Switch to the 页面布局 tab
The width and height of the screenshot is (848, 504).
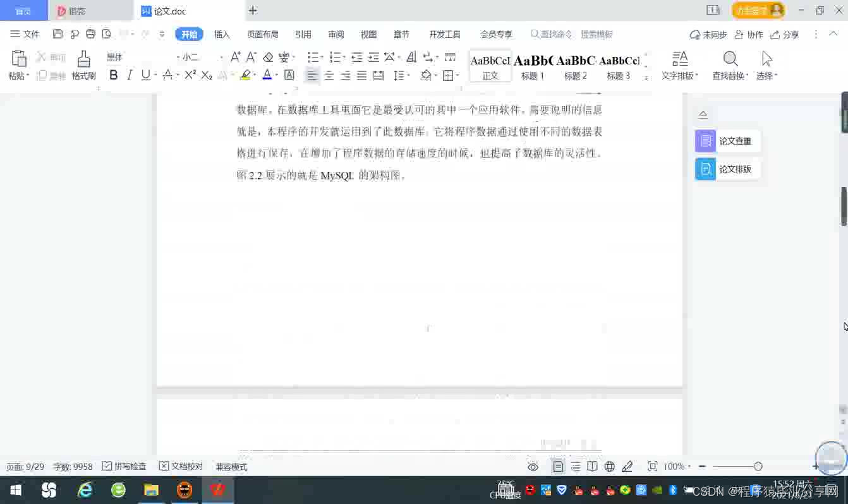(263, 34)
